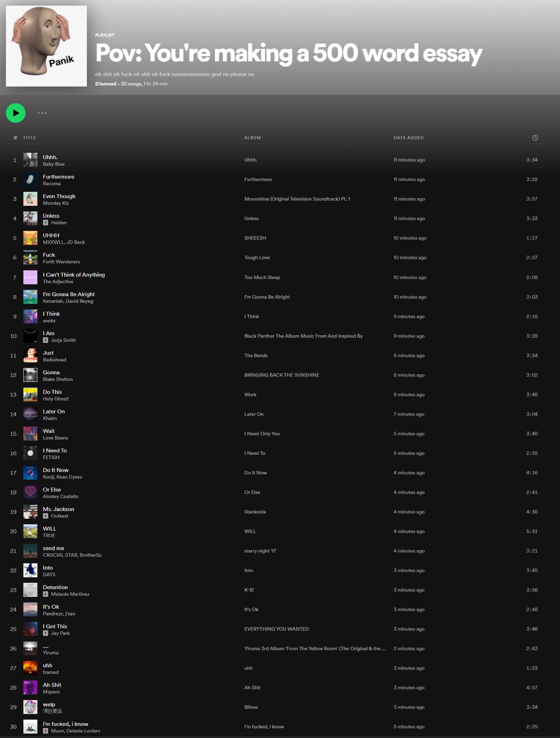Sort by the Date Added header

click(408, 138)
